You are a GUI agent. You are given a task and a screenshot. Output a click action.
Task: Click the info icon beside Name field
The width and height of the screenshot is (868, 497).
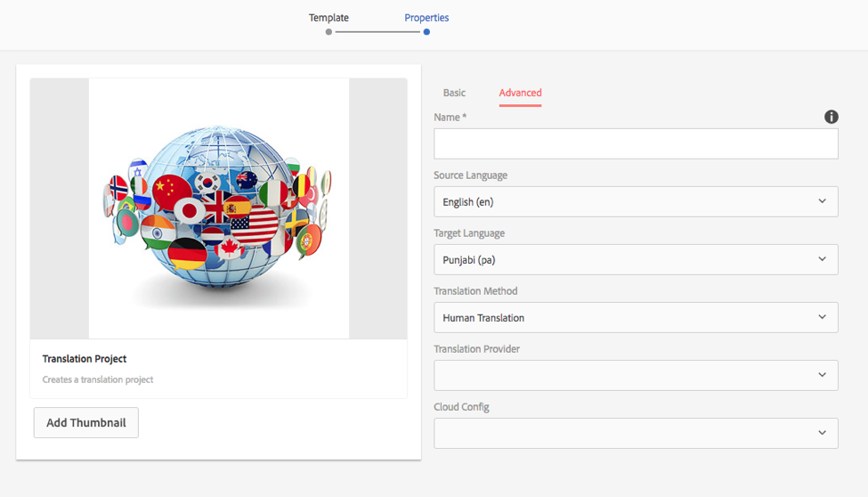tap(831, 117)
